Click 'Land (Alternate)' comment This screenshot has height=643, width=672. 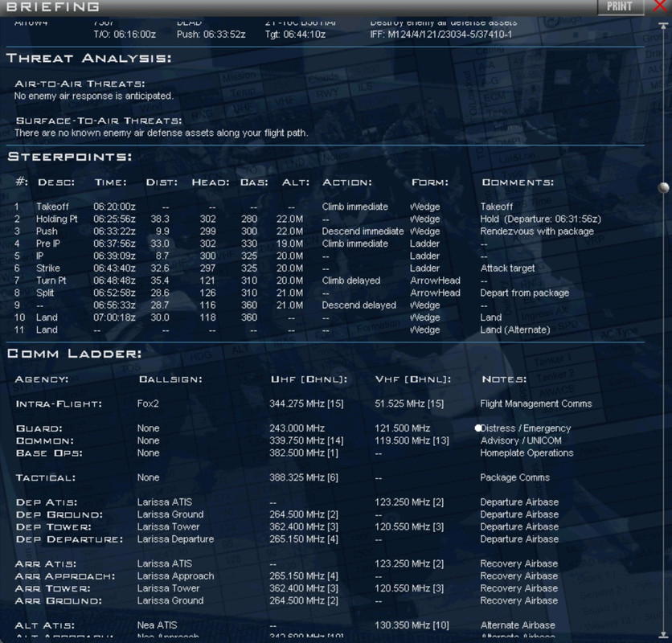[x=515, y=330]
